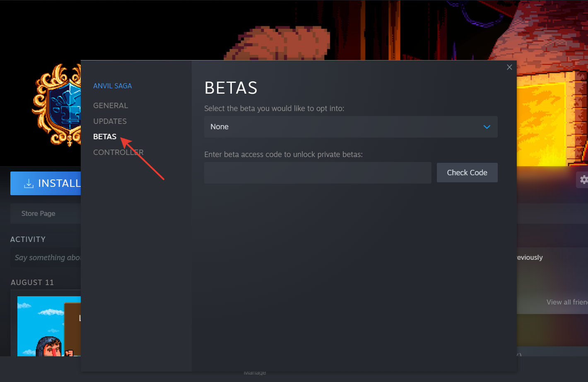
Task: Click the 'Say something about' activity field
Action: 46,257
